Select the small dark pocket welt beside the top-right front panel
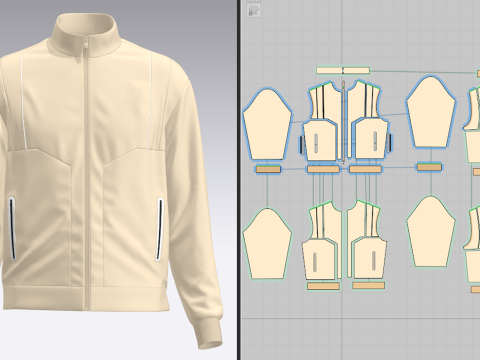Viewport: 480px width, 360px height. [389, 143]
